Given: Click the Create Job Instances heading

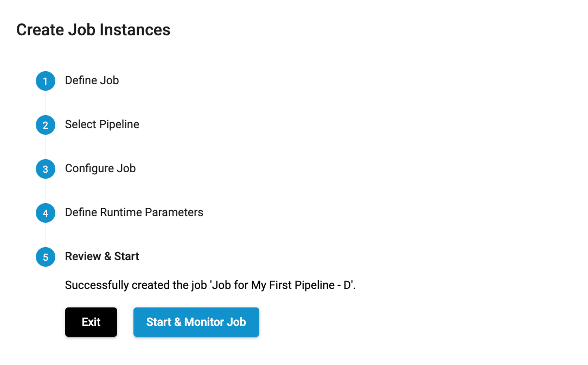Looking at the screenshot, I should 93,30.
